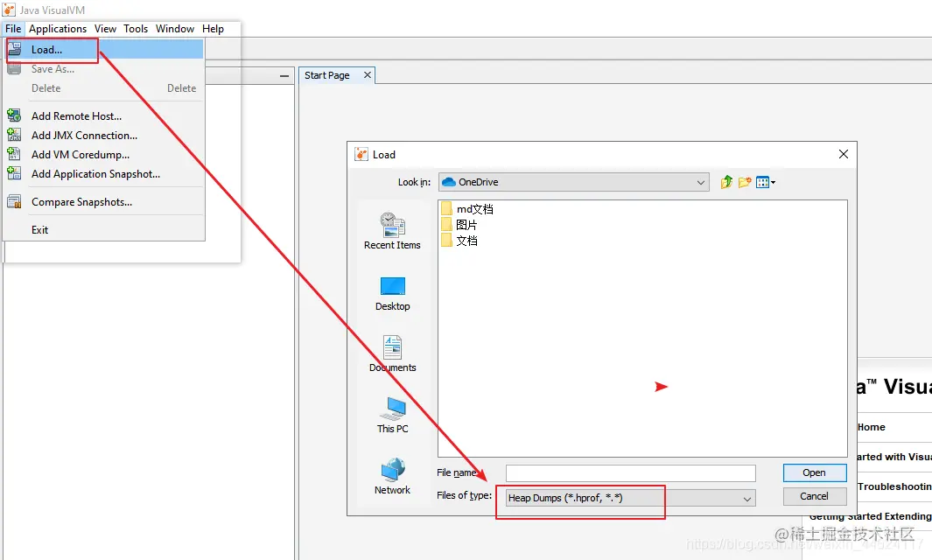Viewport: 932px width, 560px height.
Task: Open the Help menu
Action: tap(213, 29)
